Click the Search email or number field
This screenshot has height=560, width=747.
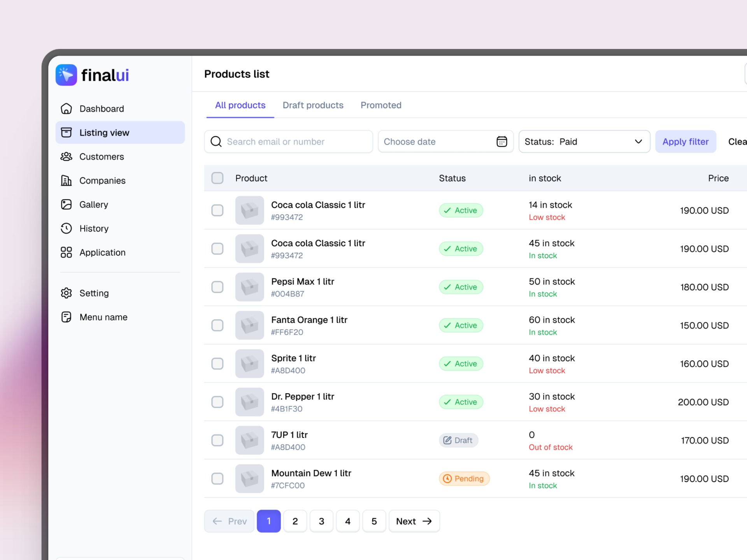288,142
